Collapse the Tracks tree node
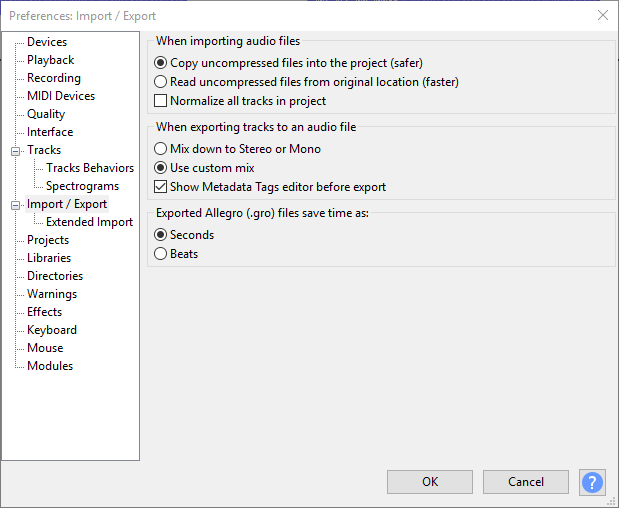619x508 pixels. [15, 151]
